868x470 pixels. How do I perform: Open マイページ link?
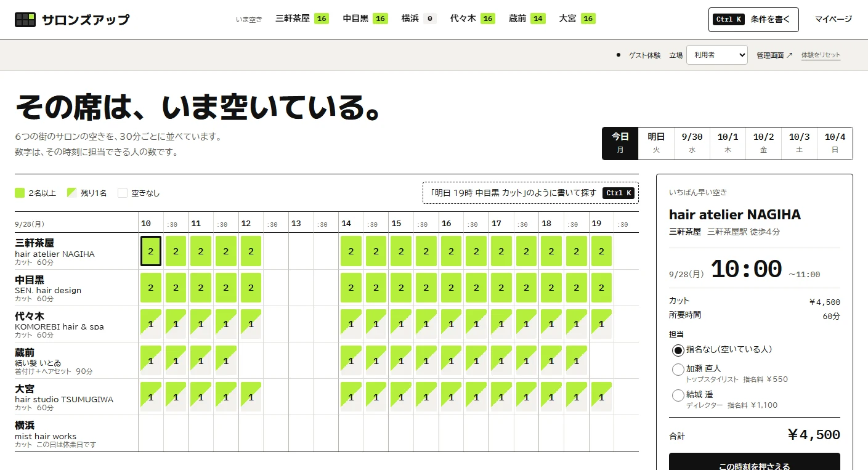[834, 19]
